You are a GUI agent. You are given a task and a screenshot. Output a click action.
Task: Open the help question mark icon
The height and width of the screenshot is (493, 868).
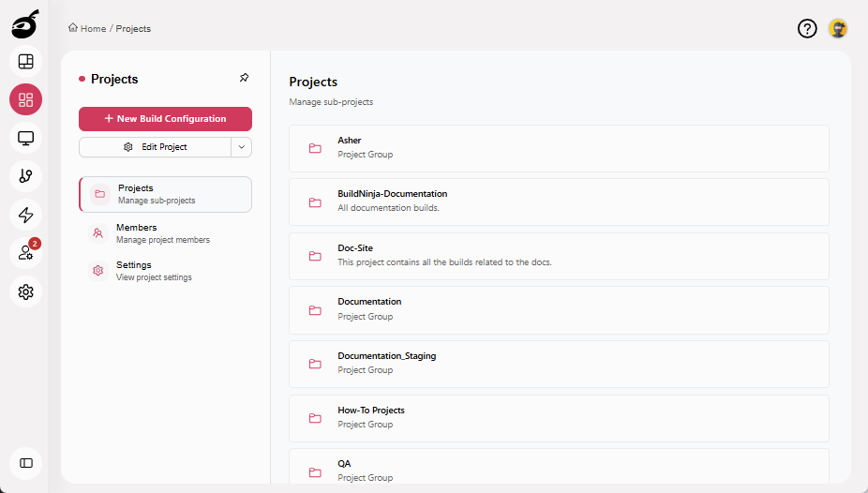pyautogui.click(x=807, y=28)
